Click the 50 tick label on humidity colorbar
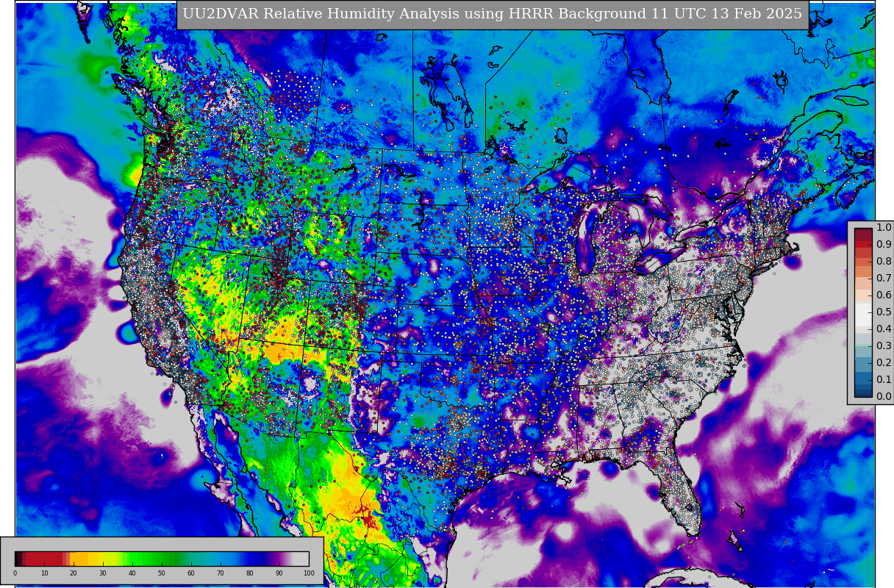 tap(162, 573)
